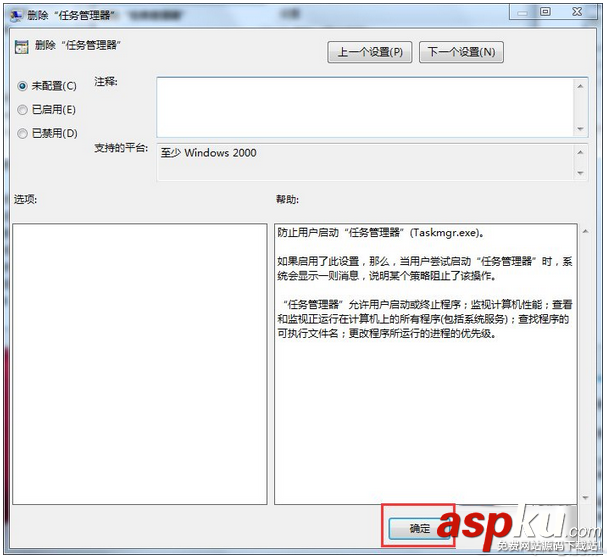
Task: Click the help text mentioning Taskmgr.exe
Action: (380, 233)
